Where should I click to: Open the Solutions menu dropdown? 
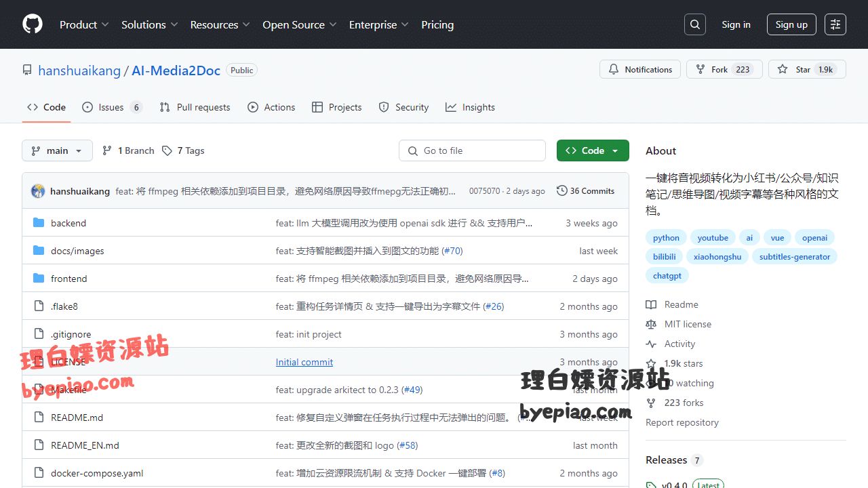(x=149, y=24)
